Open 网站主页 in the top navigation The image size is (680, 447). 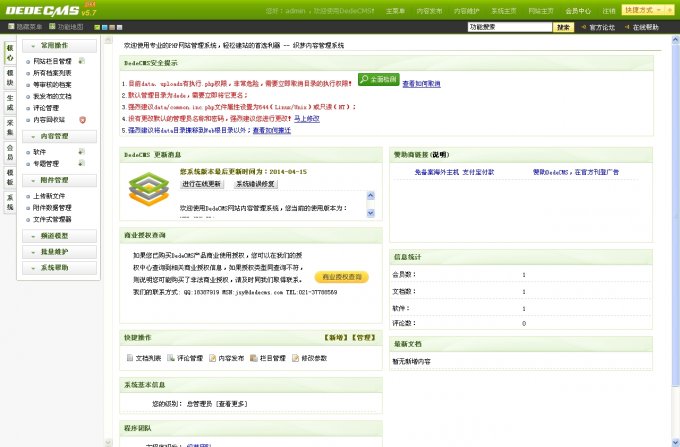541,11
